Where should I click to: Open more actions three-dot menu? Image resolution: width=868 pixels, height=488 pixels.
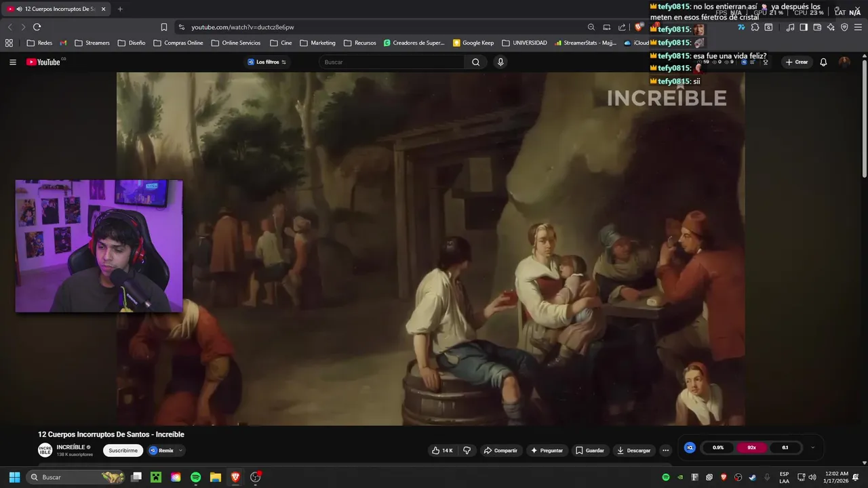665,450
